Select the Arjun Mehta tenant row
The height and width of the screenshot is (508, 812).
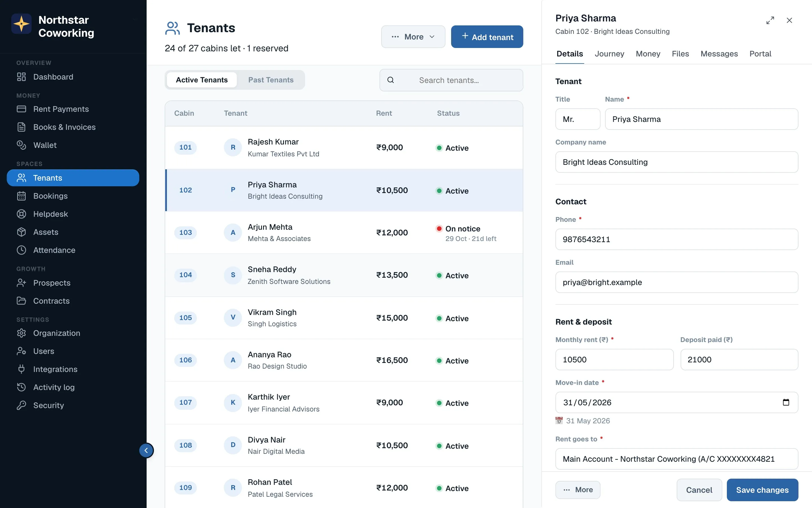[344, 233]
